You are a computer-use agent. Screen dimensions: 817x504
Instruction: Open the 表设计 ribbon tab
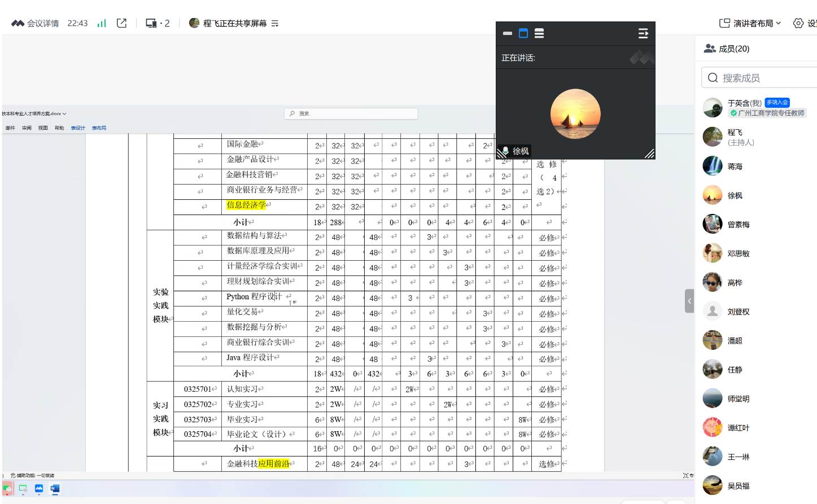[78, 128]
